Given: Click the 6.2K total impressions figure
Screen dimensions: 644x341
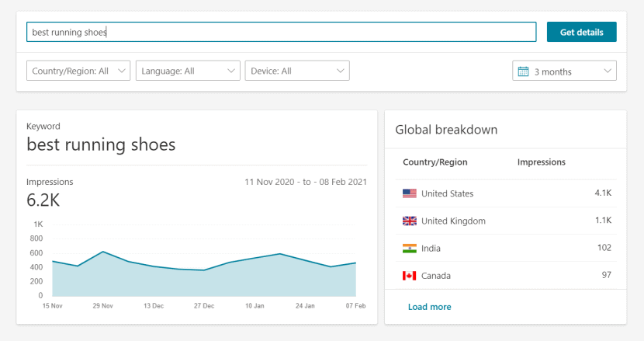Looking at the screenshot, I should click(x=43, y=200).
